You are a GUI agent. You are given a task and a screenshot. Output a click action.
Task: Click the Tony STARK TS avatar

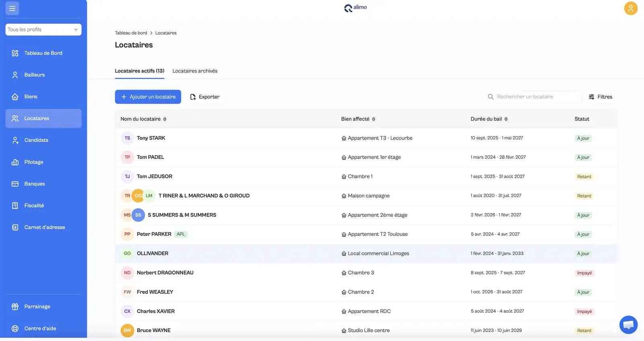(127, 138)
